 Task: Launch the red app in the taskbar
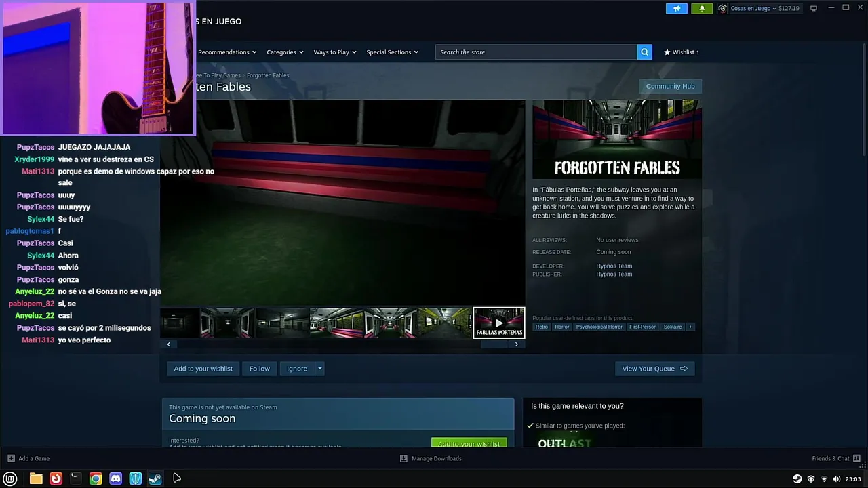coord(56,479)
